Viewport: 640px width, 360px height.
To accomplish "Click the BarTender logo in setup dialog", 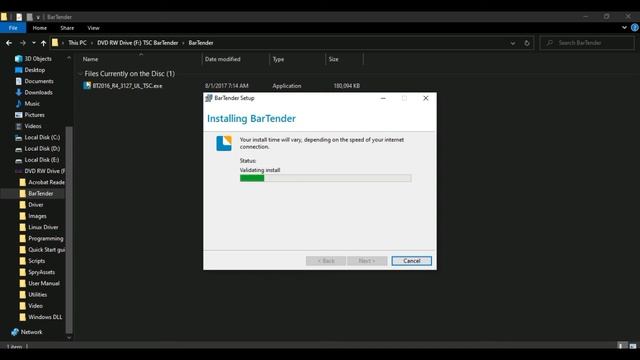I will tap(224, 143).
